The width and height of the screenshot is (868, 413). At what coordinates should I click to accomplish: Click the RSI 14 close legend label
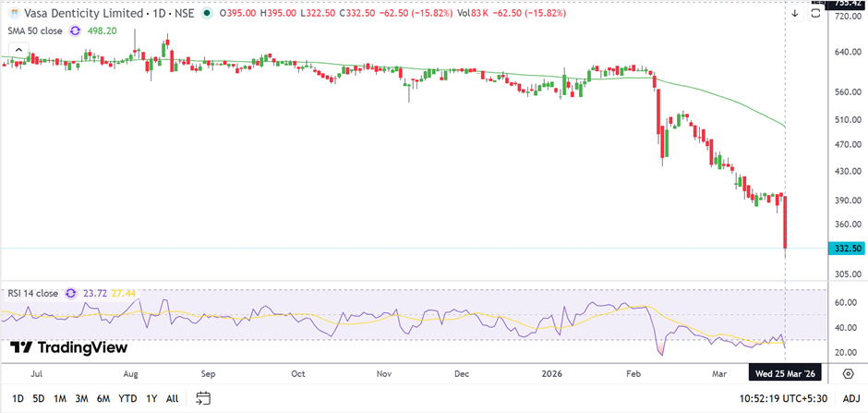tap(32, 294)
